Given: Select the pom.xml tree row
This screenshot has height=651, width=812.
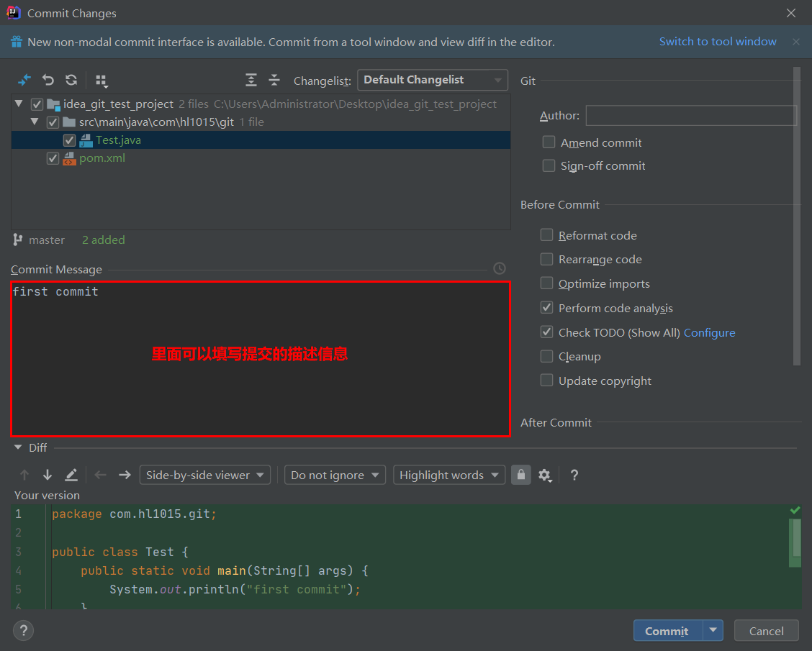Looking at the screenshot, I should (261, 158).
